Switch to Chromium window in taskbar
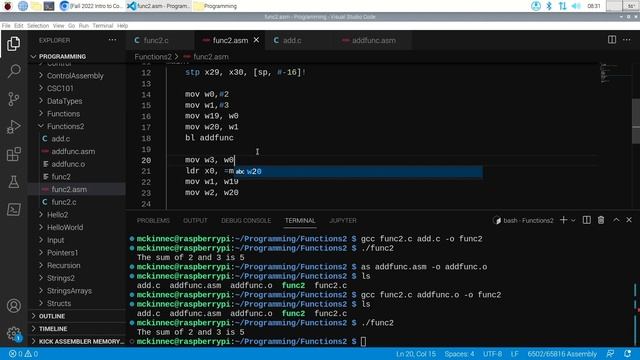The width and height of the screenshot is (640, 360). [91, 6]
